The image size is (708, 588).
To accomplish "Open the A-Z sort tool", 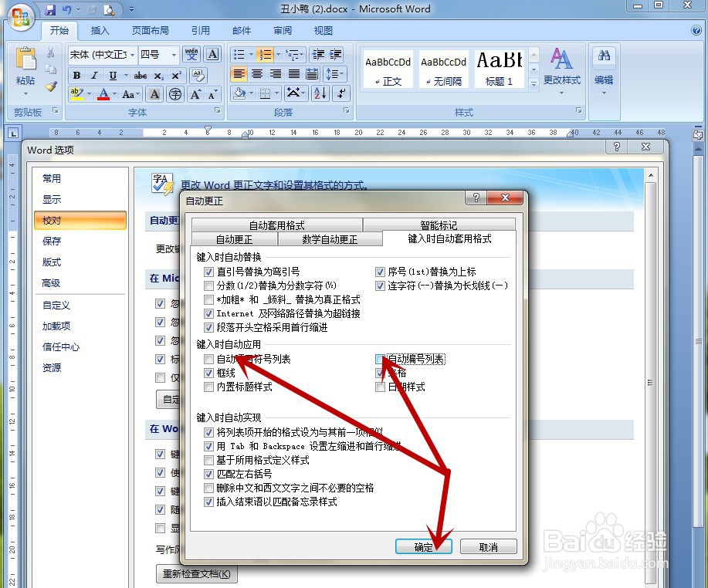I will coord(319,93).
